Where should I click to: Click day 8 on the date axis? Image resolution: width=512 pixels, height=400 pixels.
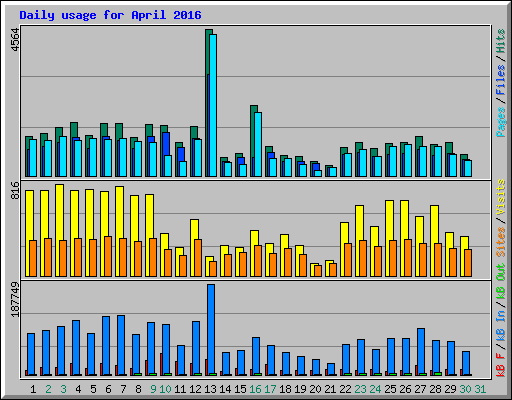pos(138,389)
